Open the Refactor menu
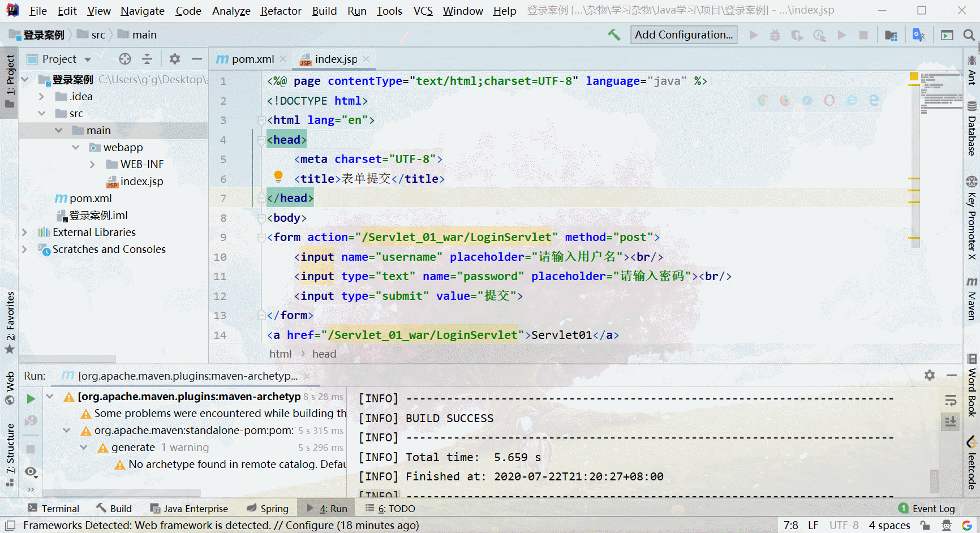The width and height of the screenshot is (980, 533). [281, 11]
